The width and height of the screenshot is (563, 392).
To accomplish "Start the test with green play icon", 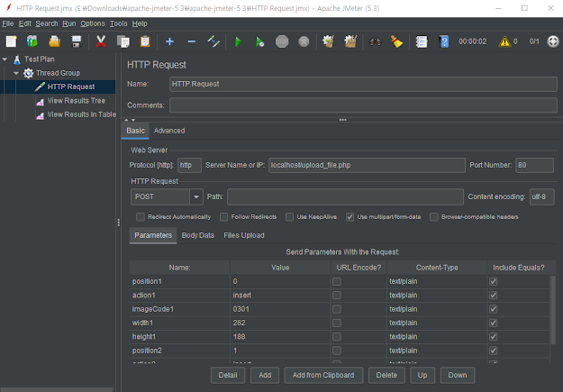I will pos(238,41).
